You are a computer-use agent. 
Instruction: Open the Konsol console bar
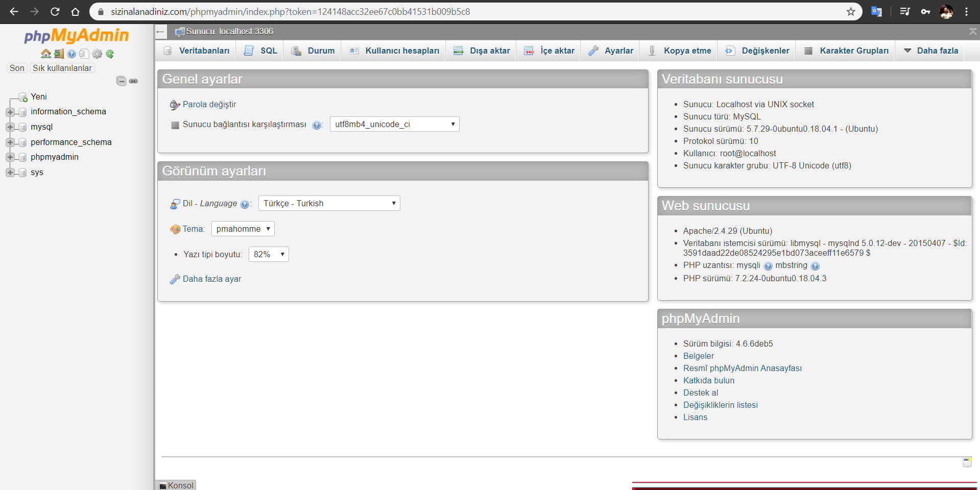(x=176, y=485)
